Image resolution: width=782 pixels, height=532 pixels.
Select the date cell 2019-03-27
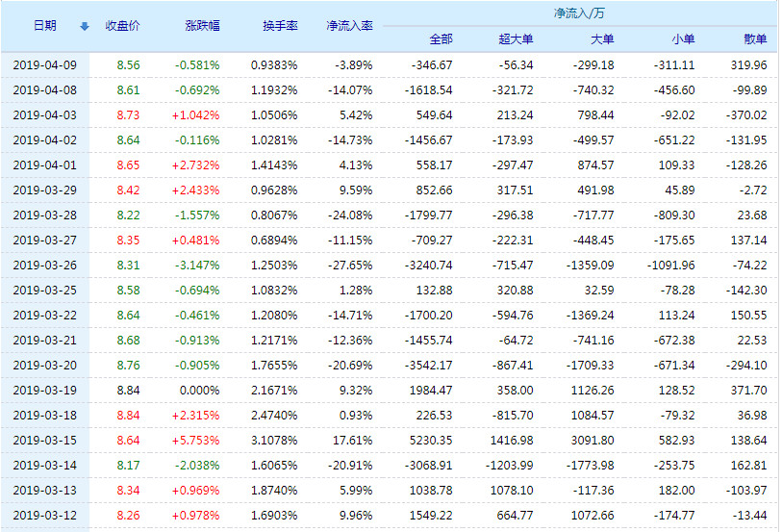pyautogui.click(x=45, y=241)
